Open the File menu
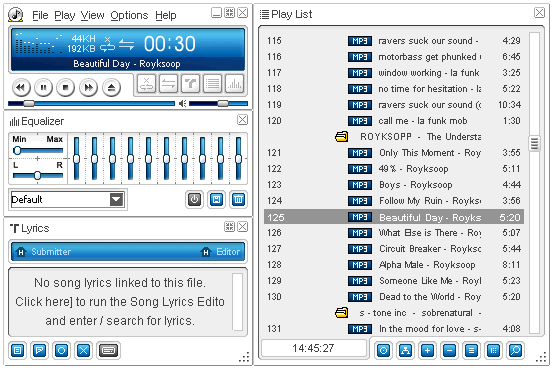Image resolution: width=553 pixels, height=368 pixels. coord(40,15)
